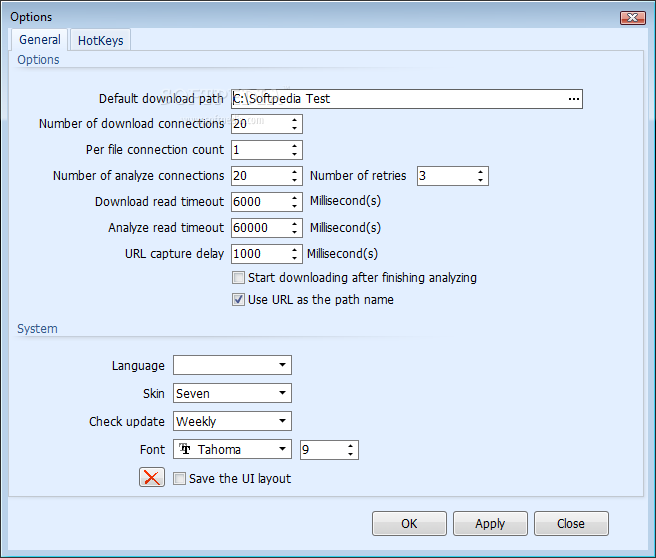Viewport: 656px width, 558px height.
Task: Click the Close button at the bottom
Action: (571, 523)
